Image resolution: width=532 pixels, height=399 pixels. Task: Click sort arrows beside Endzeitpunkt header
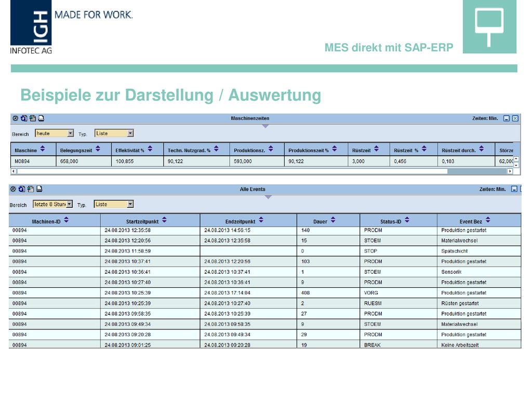pos(261,220)
